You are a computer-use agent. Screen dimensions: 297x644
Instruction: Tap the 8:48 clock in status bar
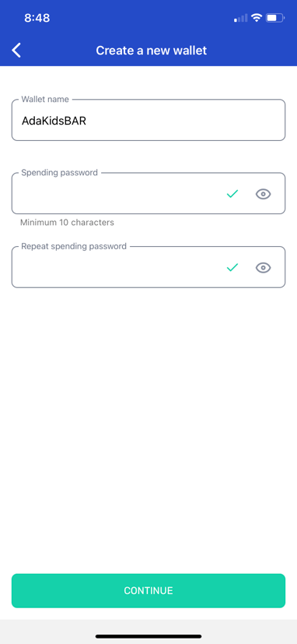pyautogui.click(x=37, y=18)
